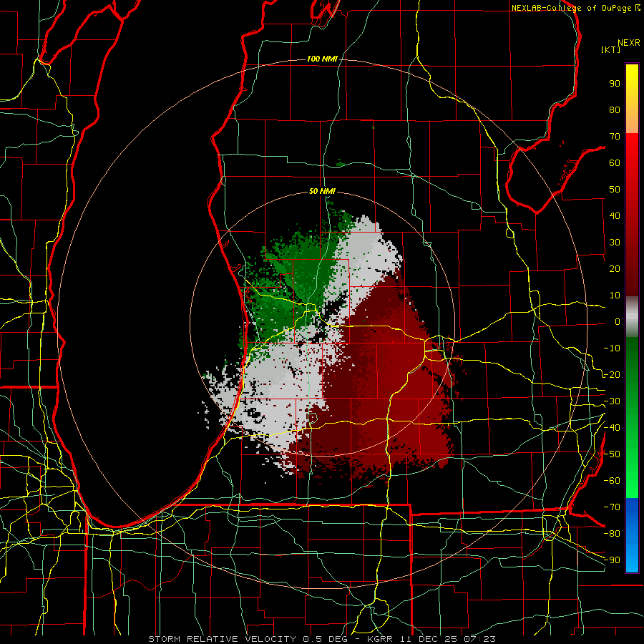644x644 pixels.
Task: Click the "20" positive scale value
Action: point(615,269)
